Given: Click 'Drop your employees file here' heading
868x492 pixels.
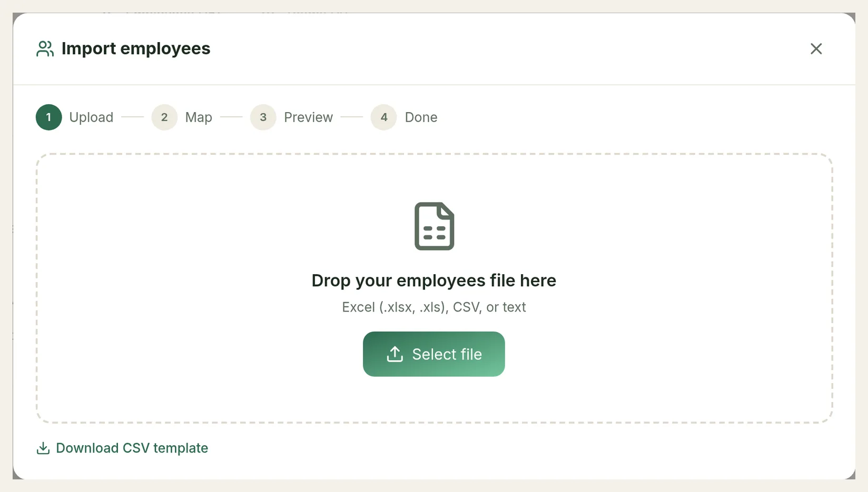Looking at the screenshot, I should 433,280.
